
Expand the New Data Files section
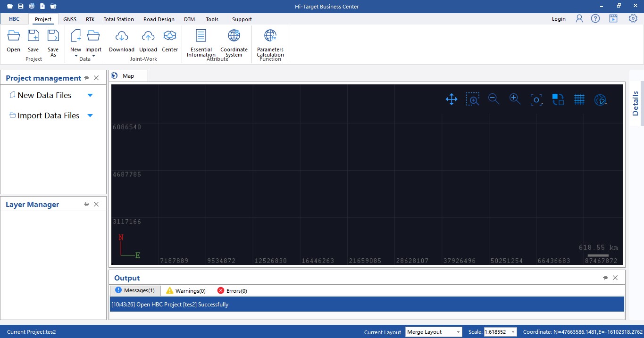90,95
